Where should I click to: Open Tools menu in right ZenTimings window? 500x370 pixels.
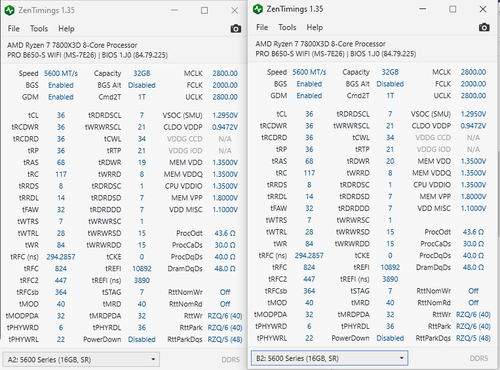pyautogui.click(x=287, y=28)
